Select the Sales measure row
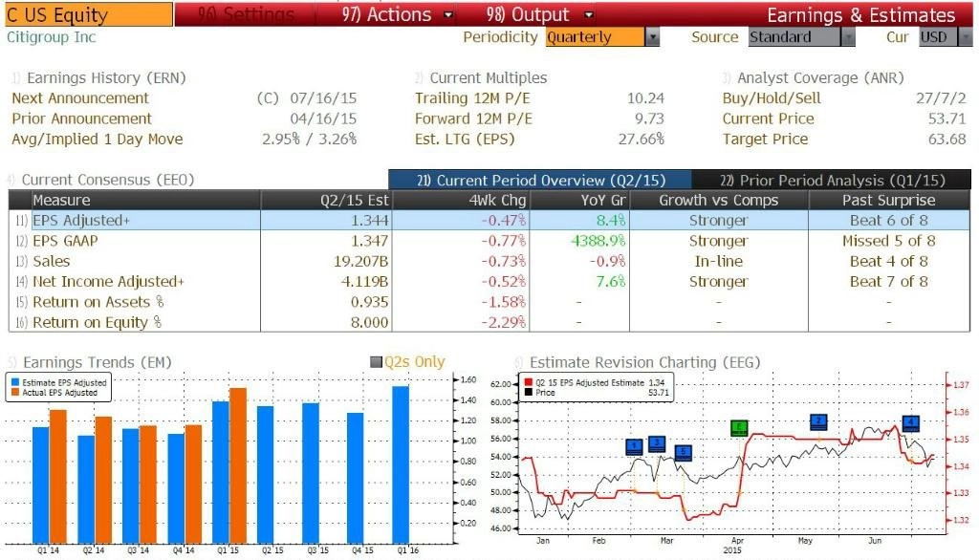This screenshot has height=560, width=979. [x=489, y=262]
